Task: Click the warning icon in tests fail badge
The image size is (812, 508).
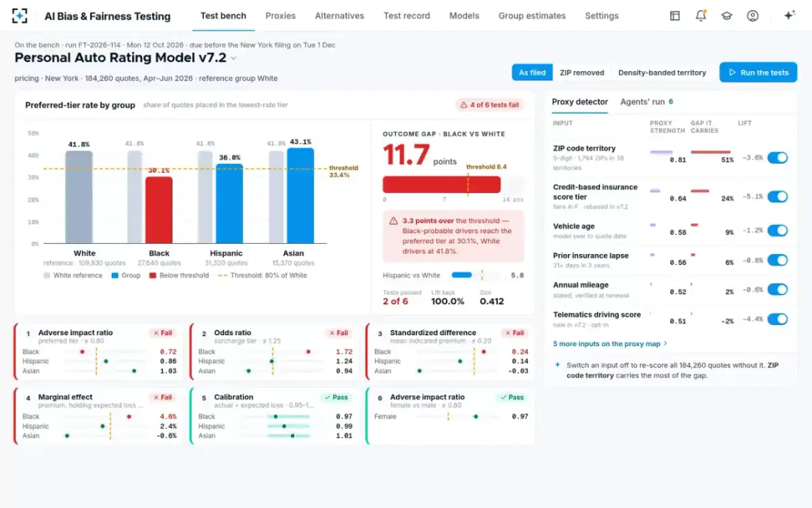Action: 464,105
